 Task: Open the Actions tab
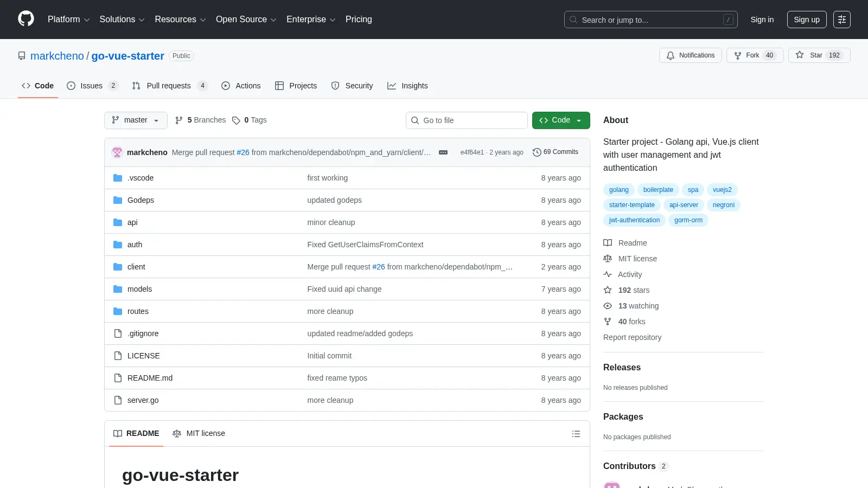point(241,86)
